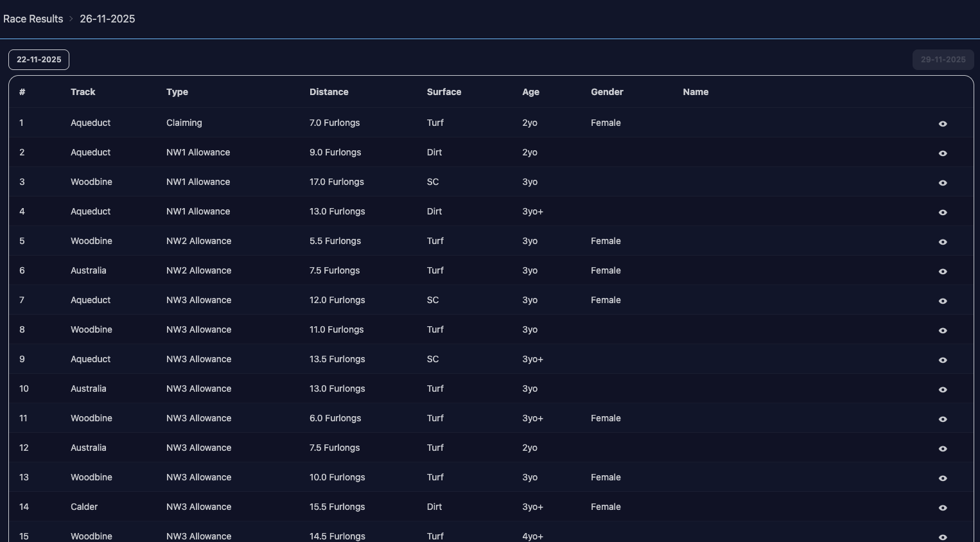Image resolution: width=980 pixels, height=542 pixels.
Task: Click eye icon on race 5 row
Action: 942,241
